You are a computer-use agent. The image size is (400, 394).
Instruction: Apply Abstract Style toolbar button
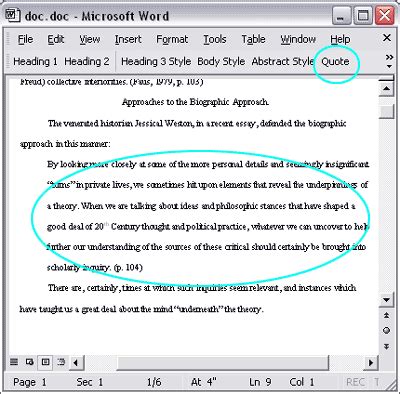[282, 62]
